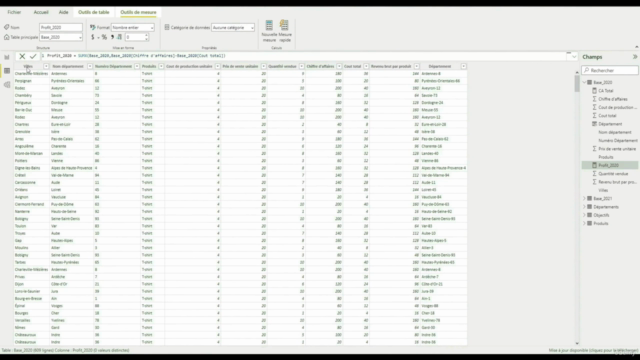Select Numéro Département field in Champs

click(x=618, y=140)
